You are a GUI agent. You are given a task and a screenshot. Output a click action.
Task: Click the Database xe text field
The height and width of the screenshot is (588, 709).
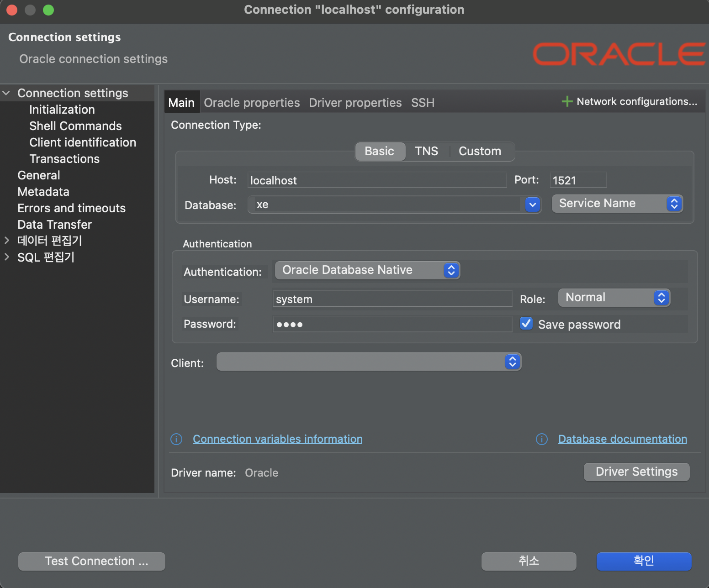coord(386,205)
